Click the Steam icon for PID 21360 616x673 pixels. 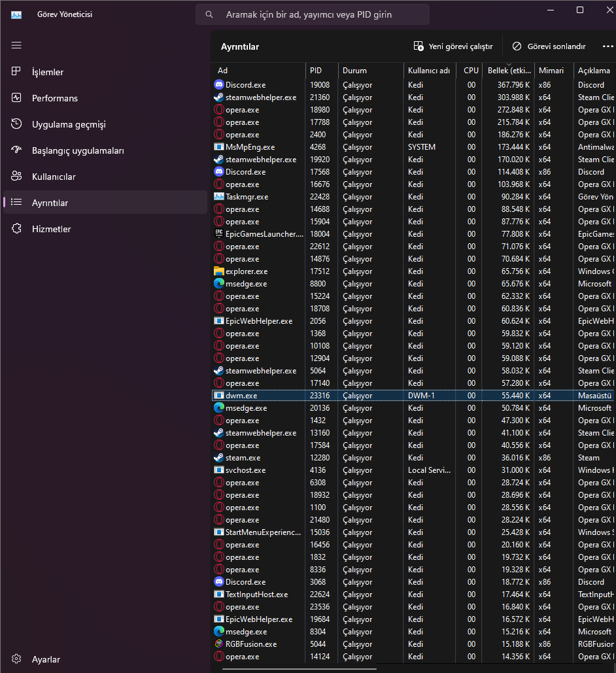point(219,97)
